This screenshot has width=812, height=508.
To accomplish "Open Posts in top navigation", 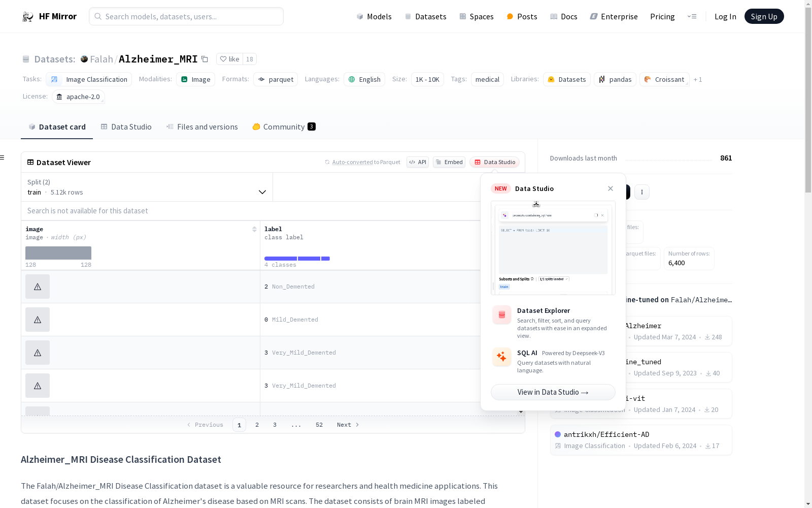I will (522, 16).
